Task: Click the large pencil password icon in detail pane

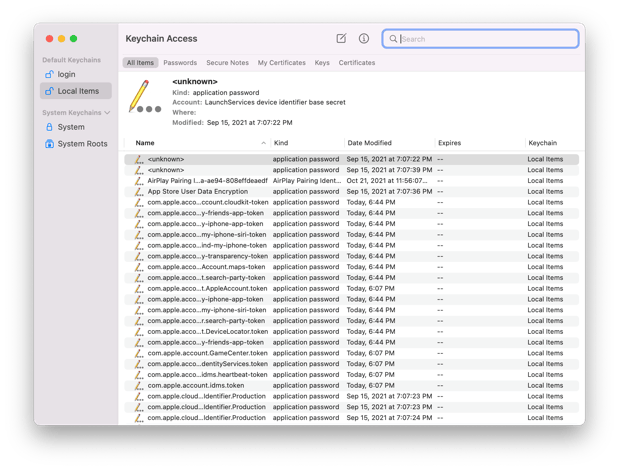Action: click(x=144, y=97)
